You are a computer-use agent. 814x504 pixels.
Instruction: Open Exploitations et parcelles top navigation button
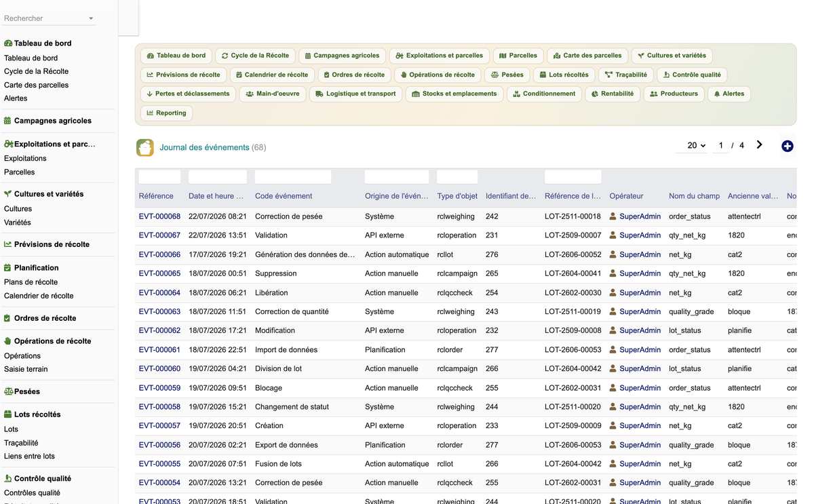[x=440, y=56]
